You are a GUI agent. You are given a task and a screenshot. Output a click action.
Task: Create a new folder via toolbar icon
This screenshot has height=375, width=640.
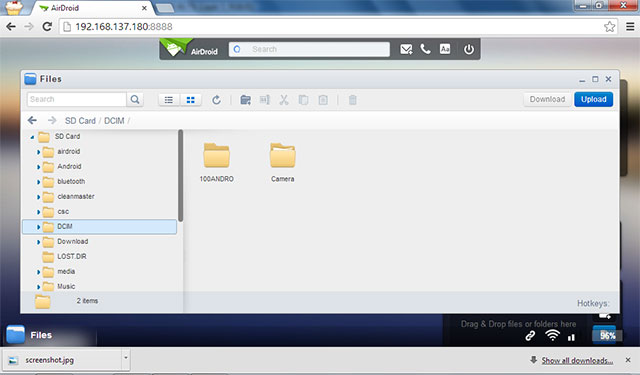[245, 100]
